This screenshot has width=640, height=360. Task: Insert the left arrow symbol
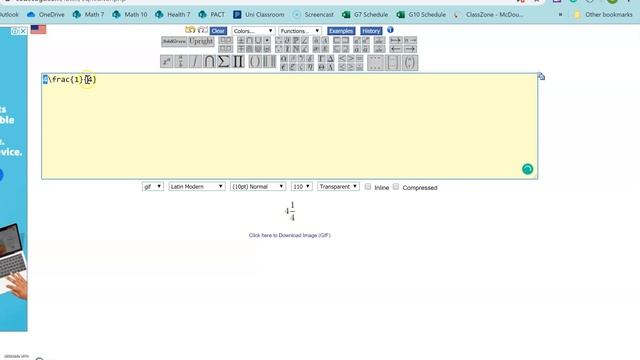[395, 49]
